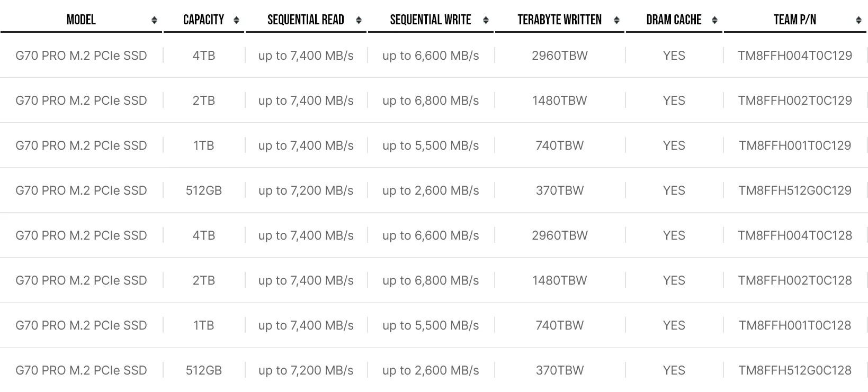Select the SEQUENTIAL READ header text
Screen dimensions: 868x392
tap(306, 20)
